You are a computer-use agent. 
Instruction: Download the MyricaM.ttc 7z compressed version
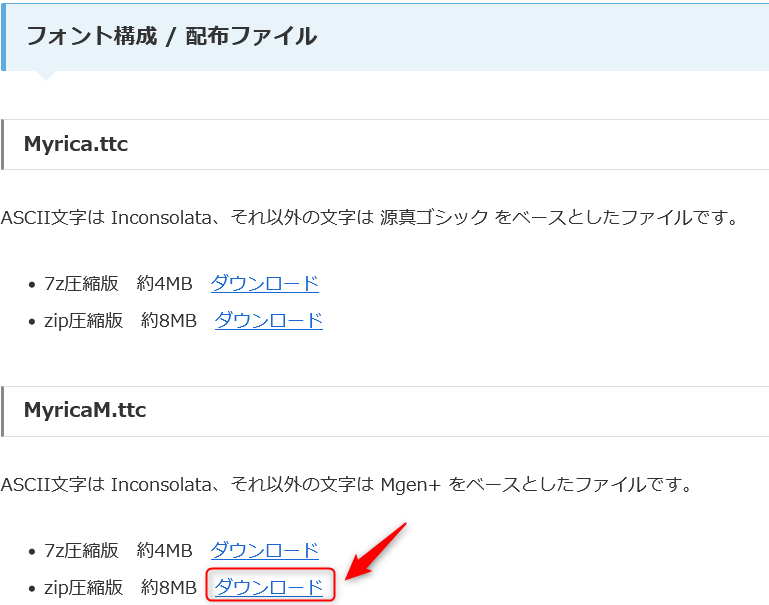[265, 550]
